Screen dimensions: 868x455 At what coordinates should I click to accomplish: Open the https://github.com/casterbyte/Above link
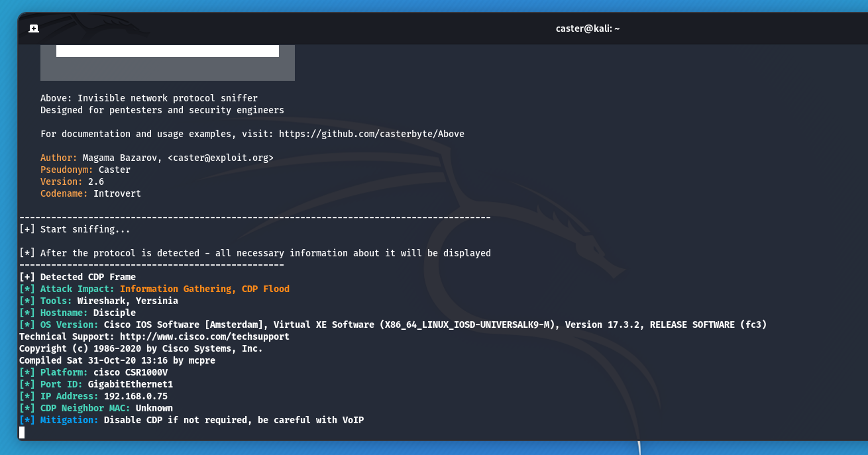tap(372, 134)
